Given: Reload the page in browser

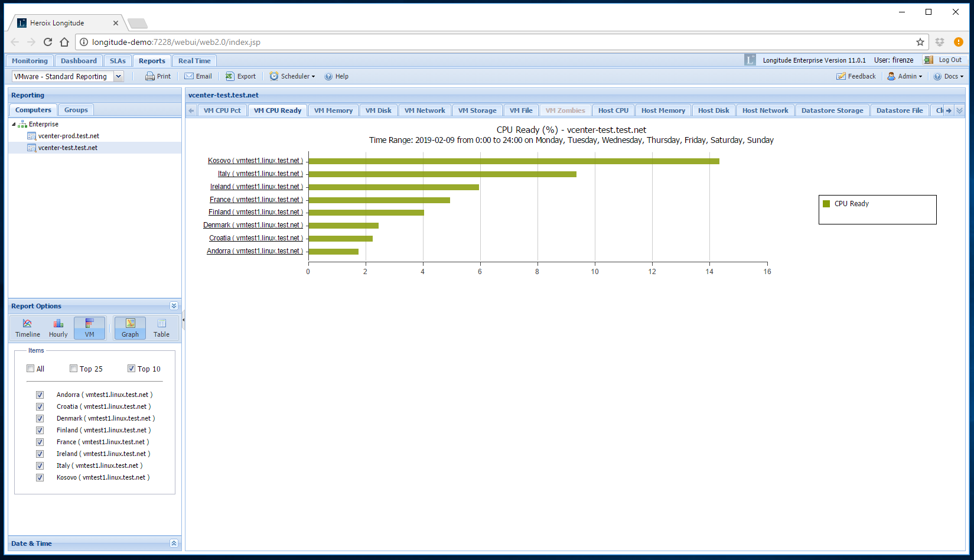Looking at the screenshot, I should pyautogui.click(x=48, y=42).
